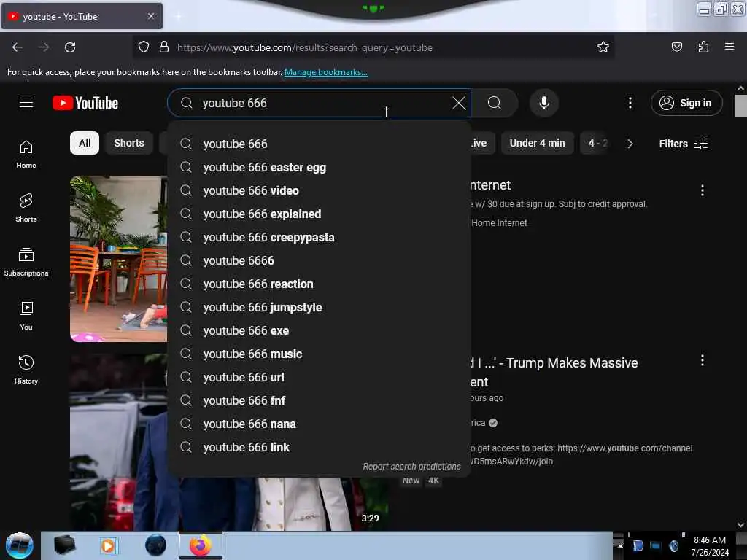Choose suggestion 'youtube 666 link'
The height and width of the screenshot is (560, 747).
[x=319, y=447]
